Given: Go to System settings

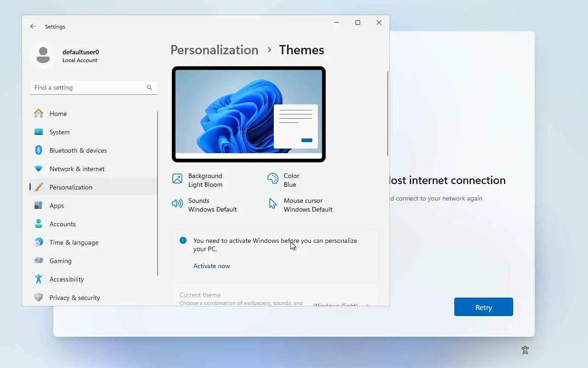Looking at the screenshot, I should (x=93, y=132).
